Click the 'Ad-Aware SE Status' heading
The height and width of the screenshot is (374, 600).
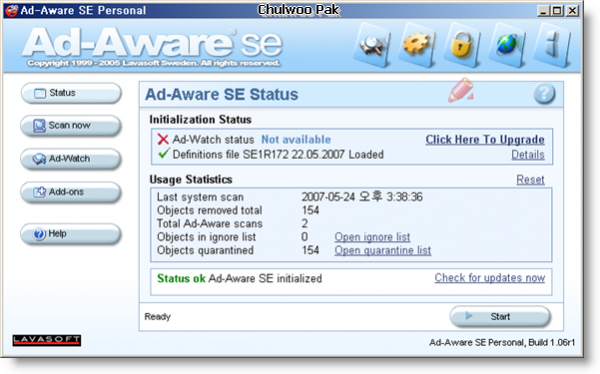click(x=222, y=95)
